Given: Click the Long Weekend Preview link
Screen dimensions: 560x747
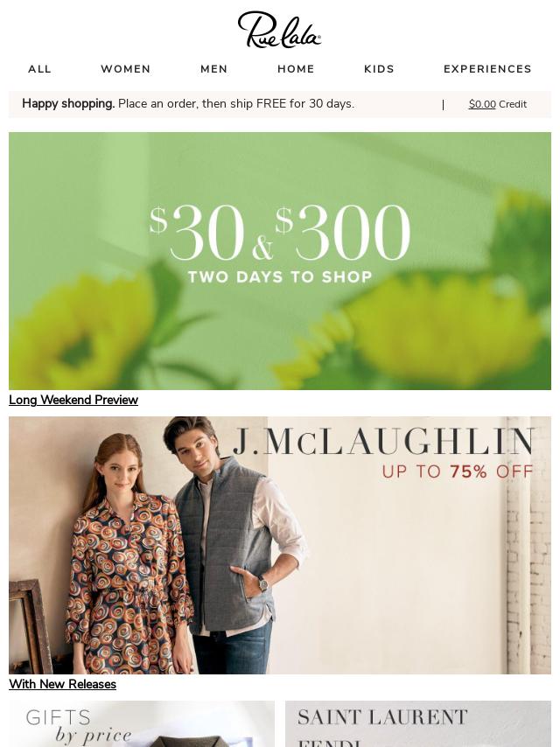Looking at the screenshot, I should pos(73,400).
